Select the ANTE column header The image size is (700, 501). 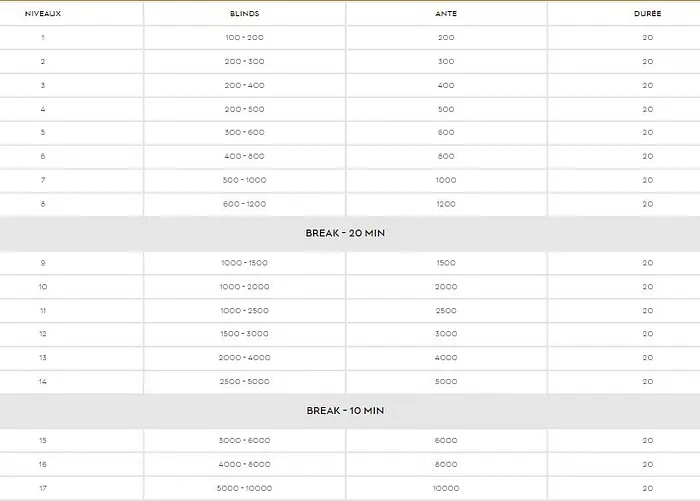tap(446, 14)
